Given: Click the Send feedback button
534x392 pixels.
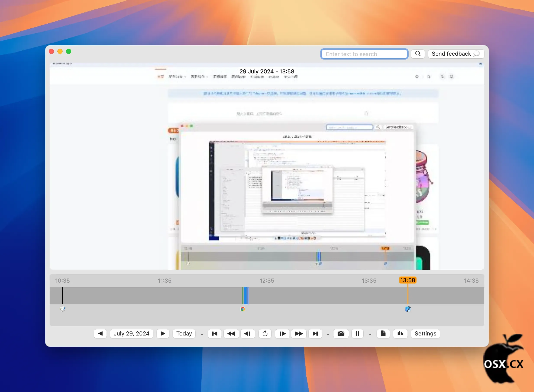Looking at the screenshot, I should pyautogui.click(x=456, y=54).
